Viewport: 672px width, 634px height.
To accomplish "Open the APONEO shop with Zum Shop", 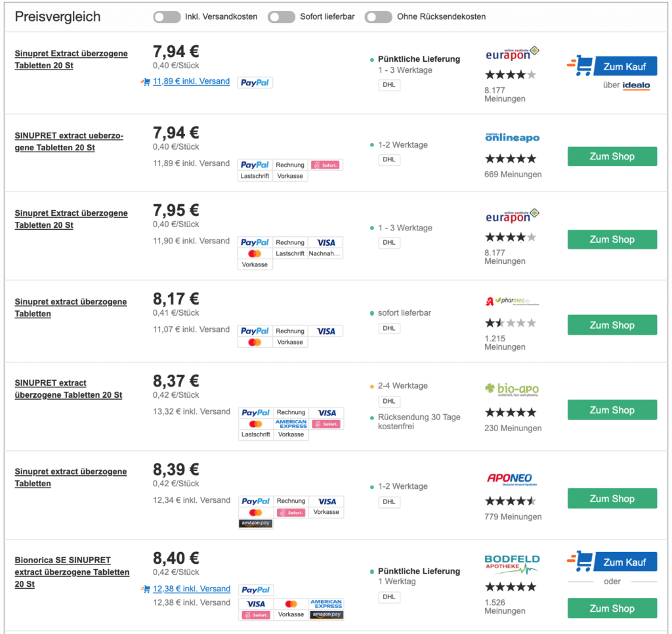I will click(x=612, y=499).
